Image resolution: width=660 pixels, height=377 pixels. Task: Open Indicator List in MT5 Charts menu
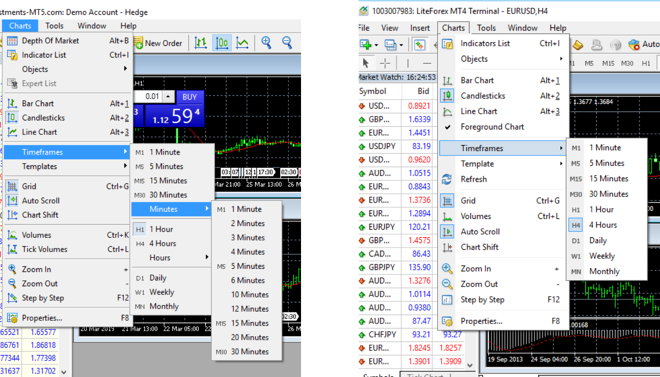(x=67, y=55)
